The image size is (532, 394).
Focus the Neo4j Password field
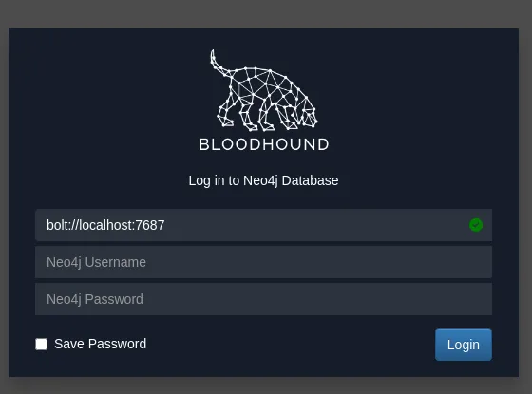point(264,299)
